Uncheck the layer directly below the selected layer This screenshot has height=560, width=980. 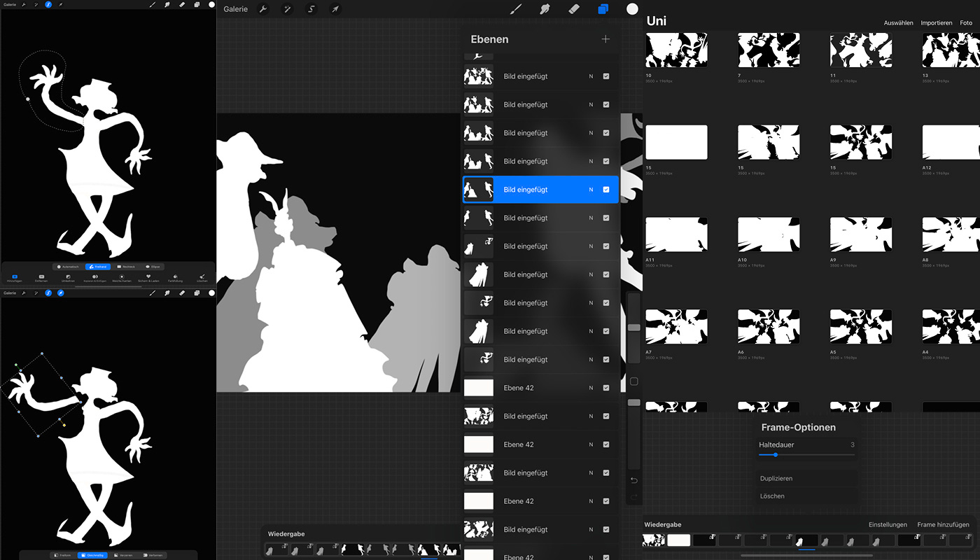[x=606, y=218]
